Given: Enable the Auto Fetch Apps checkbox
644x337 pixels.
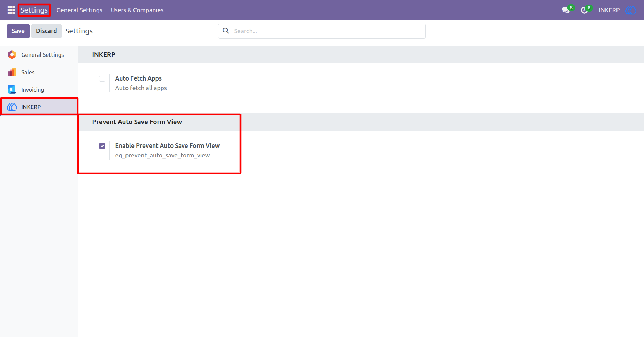Looking at the screenshot, I should point(102,78).
